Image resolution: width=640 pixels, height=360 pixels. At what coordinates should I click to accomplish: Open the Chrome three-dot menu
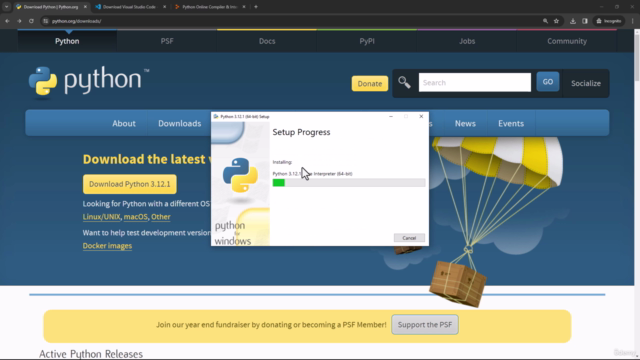point(633,21)
